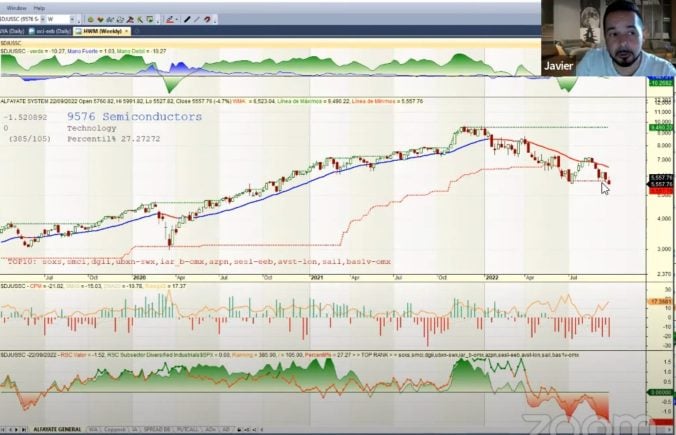Switch to the IA sheet tab
The image size is (676, 435).
135,429
